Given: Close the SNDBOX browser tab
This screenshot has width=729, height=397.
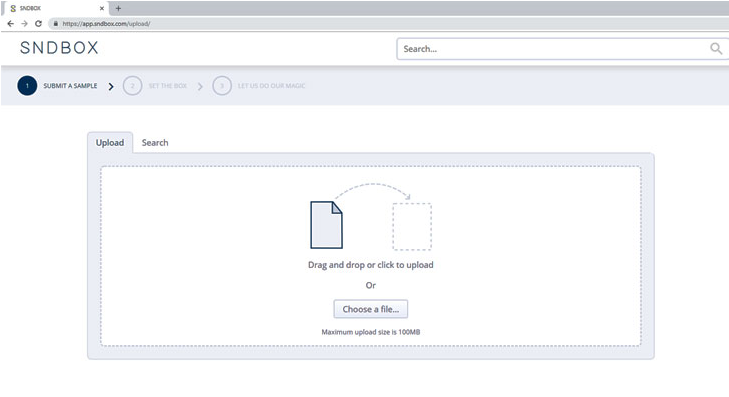Looking at the screenshot, I should 102,8.
